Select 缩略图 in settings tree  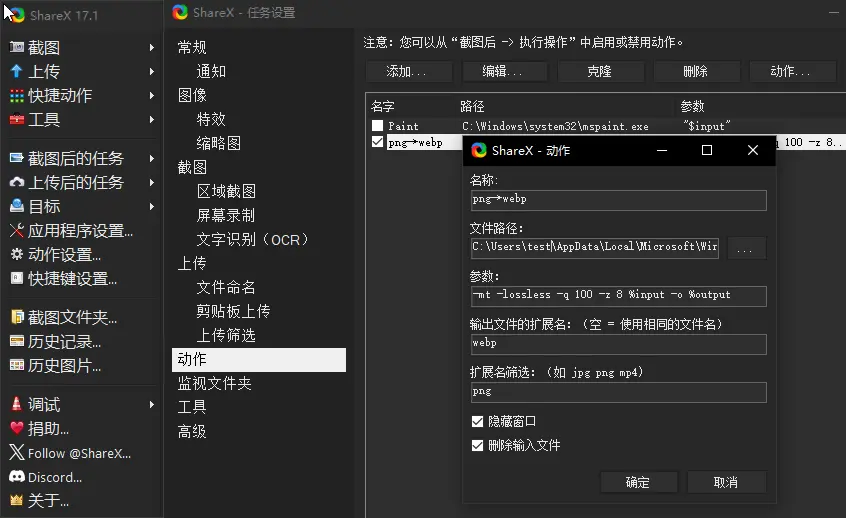click(219, 143)
